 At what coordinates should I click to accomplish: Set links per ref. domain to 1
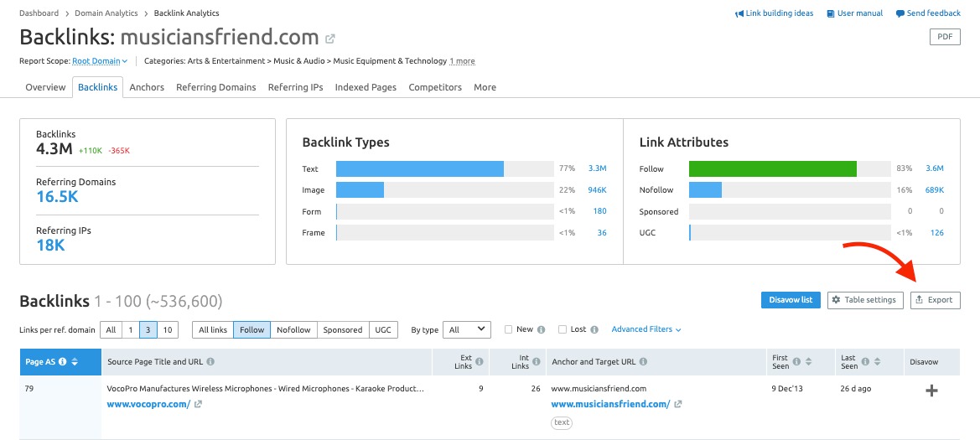tap(130, 329)
